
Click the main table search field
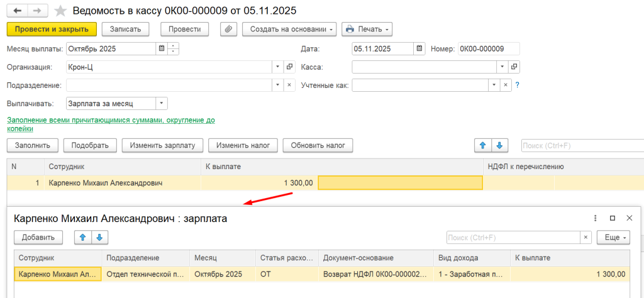pyautogui.click(x=582, y=145)
